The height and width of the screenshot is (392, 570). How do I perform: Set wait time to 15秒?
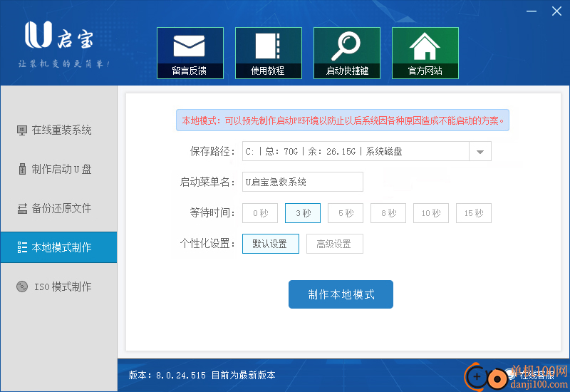pyautogui.click(x=474, y=213)
